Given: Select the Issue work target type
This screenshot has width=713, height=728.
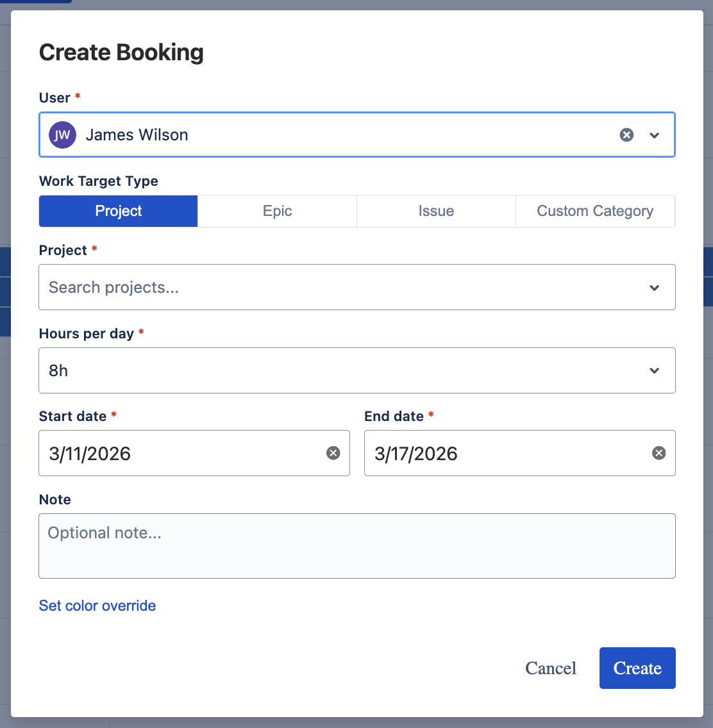Looking at the screenshot, I should pyautogui.click(x=436, y=211).
